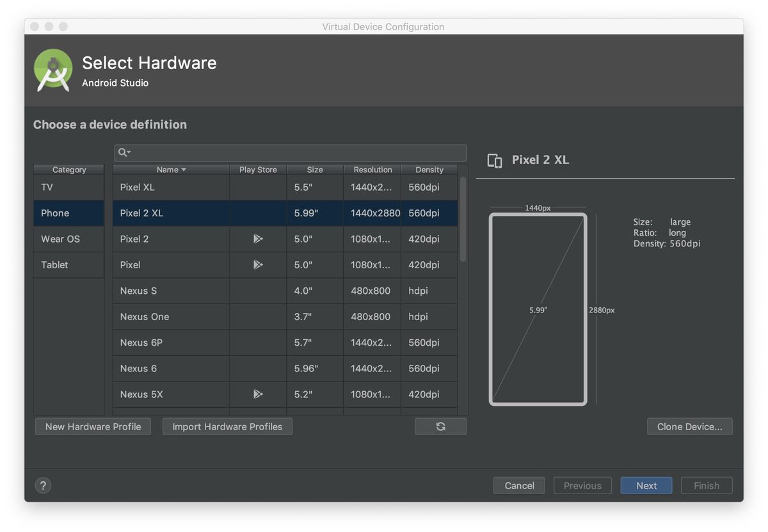Click the device preview phone outline
Image resolution: width=768 pixels, height=532 pixels.
tap(538, 309)
